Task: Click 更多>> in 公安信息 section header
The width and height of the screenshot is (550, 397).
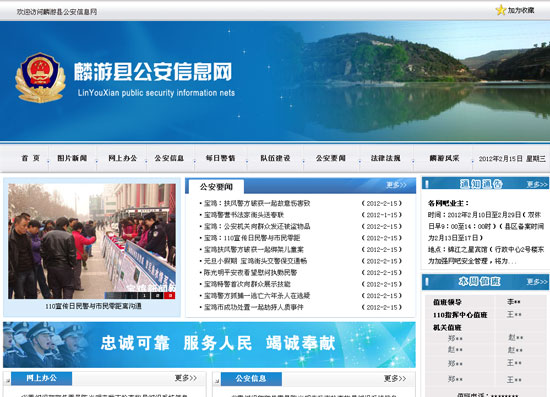Action: tap(395, 378)
